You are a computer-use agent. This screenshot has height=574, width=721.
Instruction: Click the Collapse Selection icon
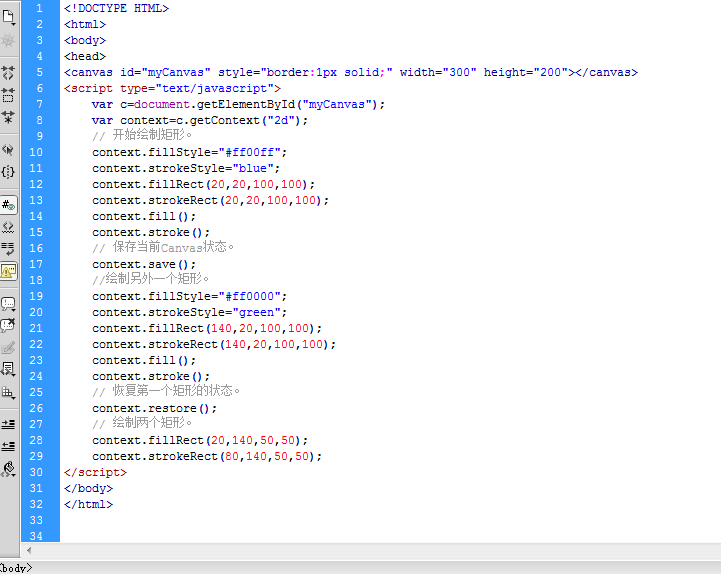[9, 95]
